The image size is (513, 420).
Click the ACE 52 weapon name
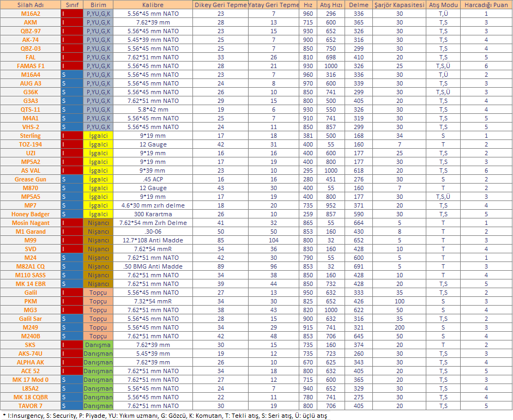coord(31,371)
